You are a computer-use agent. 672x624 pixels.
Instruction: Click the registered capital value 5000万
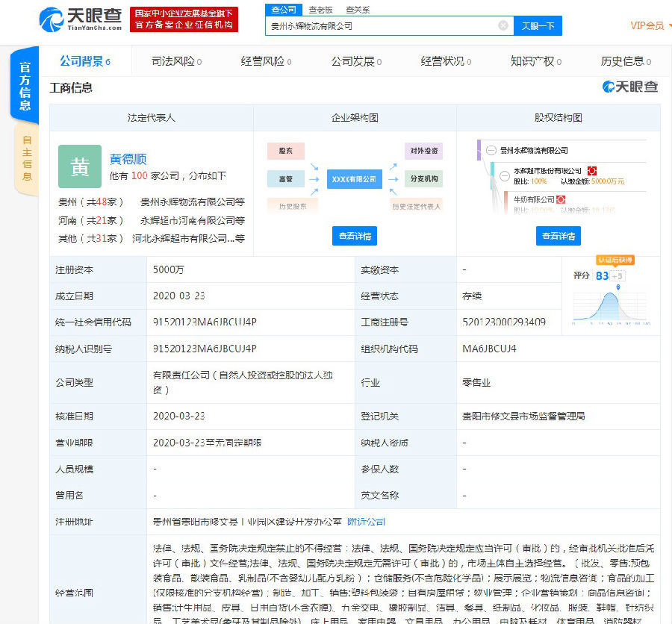click(x=169, y=269)
